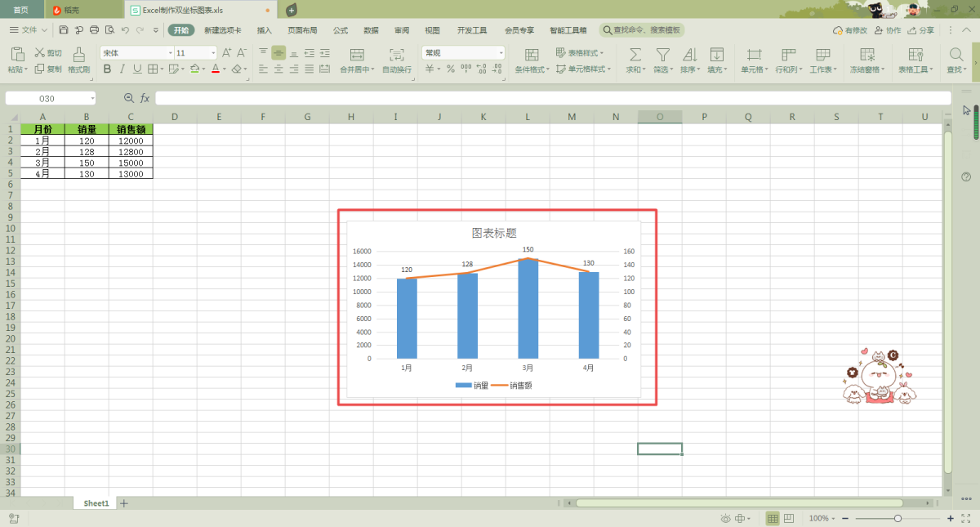The height and width of the screenshot is (527, 980).
Task: Open the font name dropdown showing 宋体
Action: tap(136, 52)
